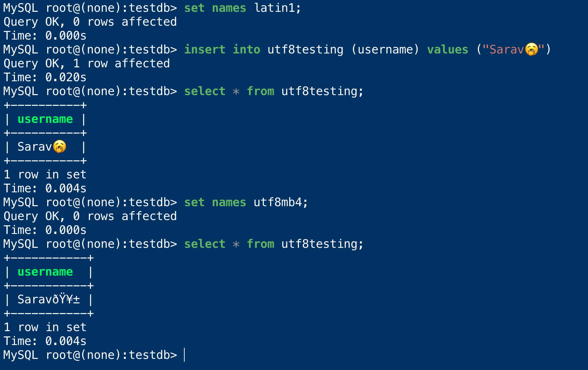Click the first 'Query OK, 0 rows affected' line
588x370 pixels.
tap(90, 22)
